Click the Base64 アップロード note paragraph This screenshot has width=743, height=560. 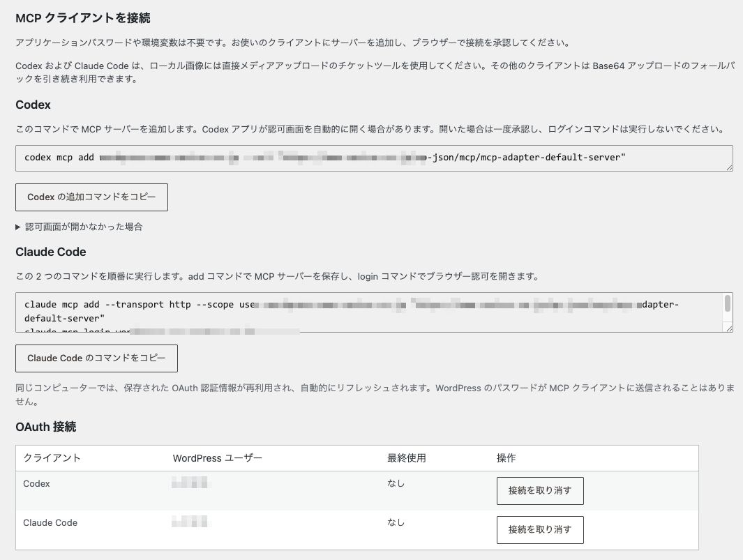pyautogui.click(x=375, y=73)
